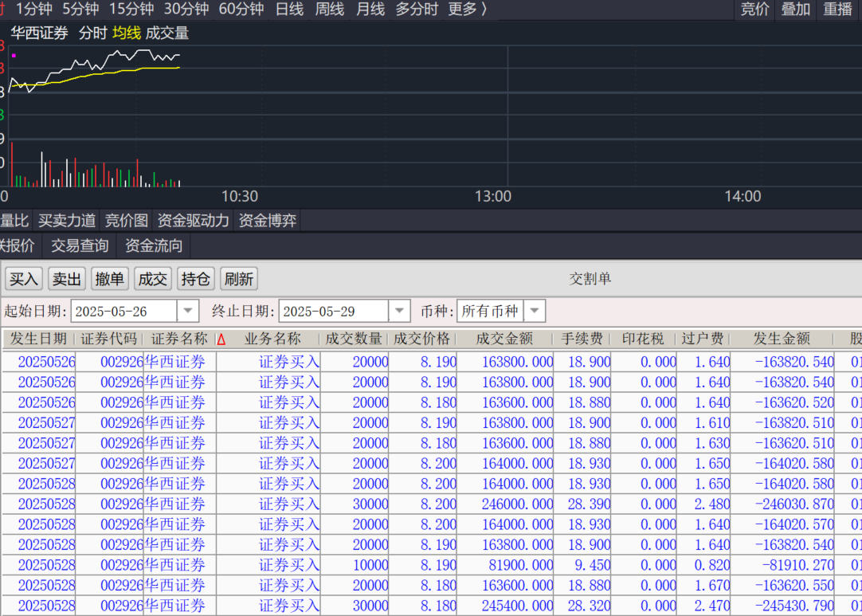862x616 pixels.
Task: Click the 成交 trades button
Action: [152, 279]
